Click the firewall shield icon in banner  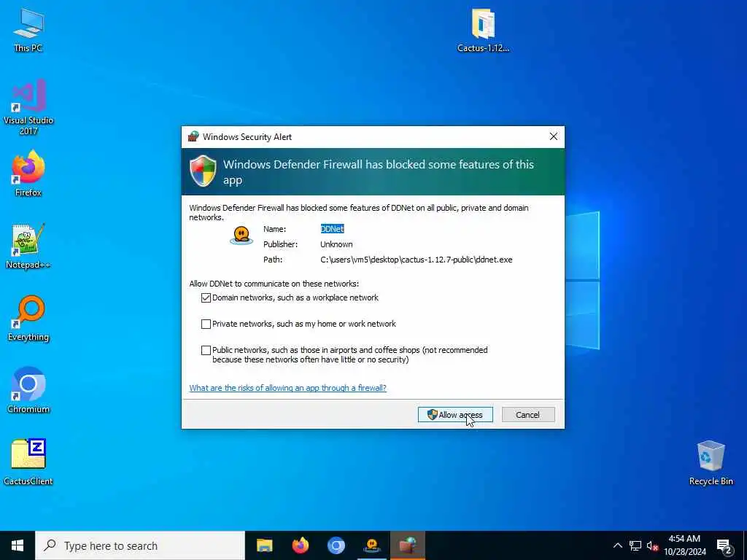click(x=203, y=171)
